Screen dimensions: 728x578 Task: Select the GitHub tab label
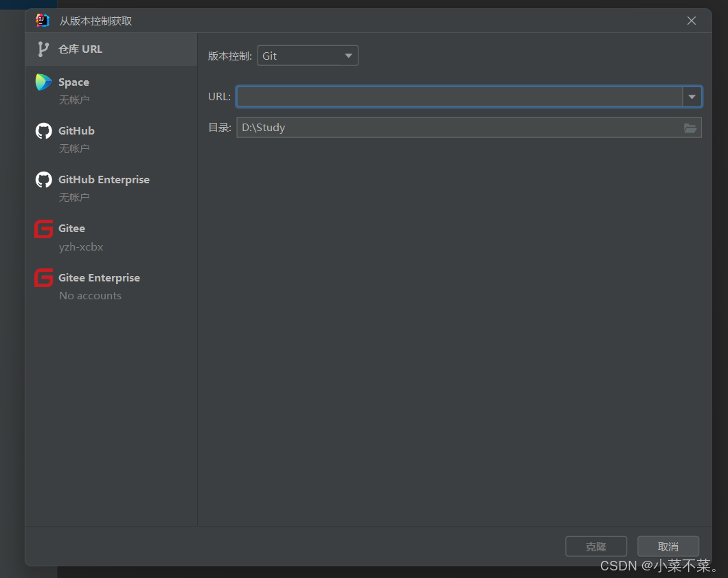tap(77, 131)
